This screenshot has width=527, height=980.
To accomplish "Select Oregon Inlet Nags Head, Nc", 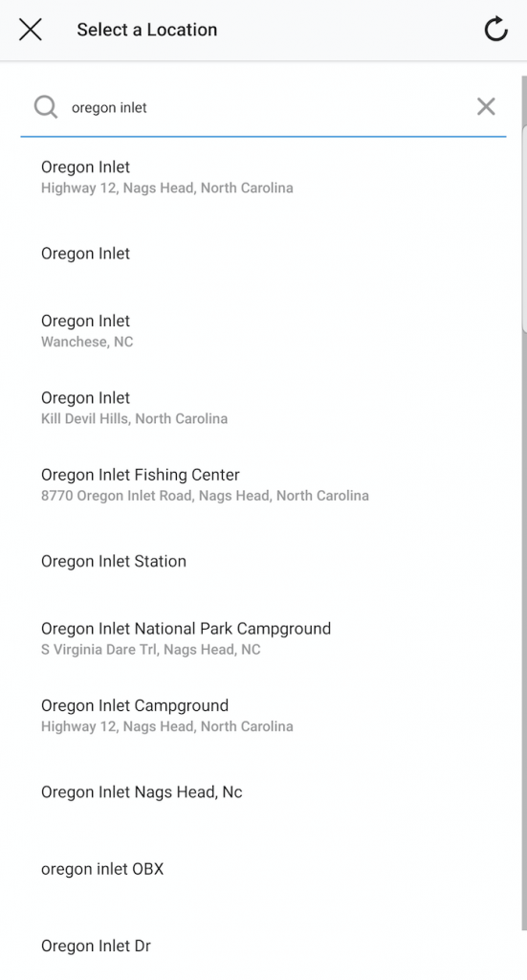I will coord(262,791).
